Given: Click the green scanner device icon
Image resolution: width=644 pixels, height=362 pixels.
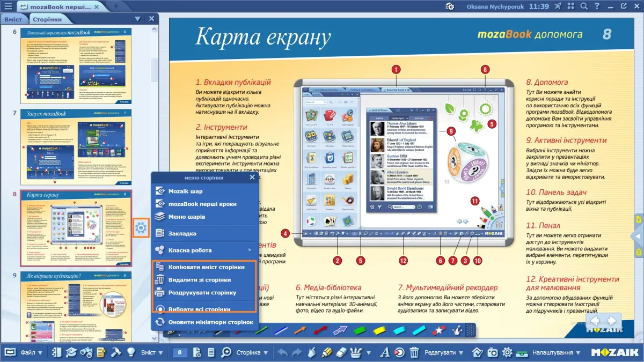Looking at the screenshot, I should coord(522,353).
